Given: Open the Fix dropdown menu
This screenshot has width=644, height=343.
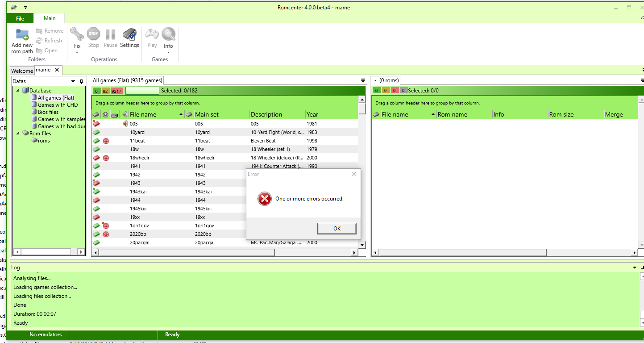Looking at the screenshot, I should click(x=77, y=52).
